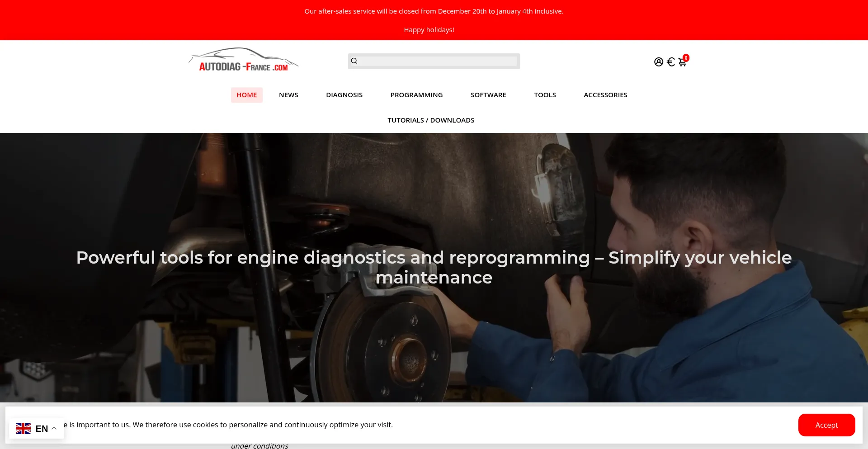The height and width of the screenshot is (449, 868).
Task: Open the PROGRAMMING menu
Action: [416, 95]
